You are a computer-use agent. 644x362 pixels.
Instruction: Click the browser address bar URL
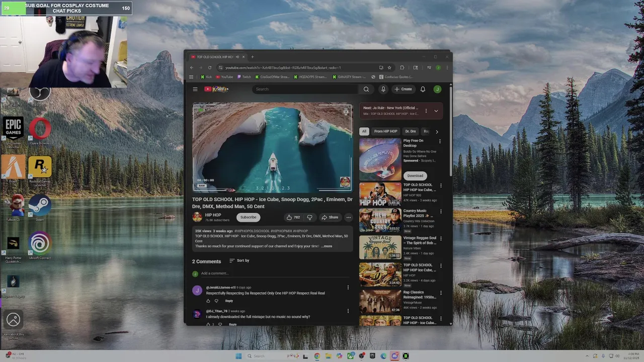pyautogui.click(x=283, y=67)
